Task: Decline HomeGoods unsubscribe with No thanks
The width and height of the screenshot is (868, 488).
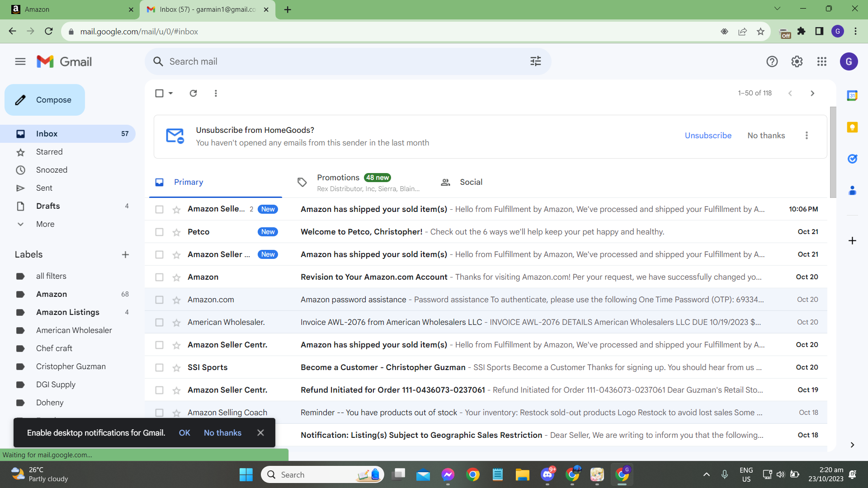Action: [766, 136]
